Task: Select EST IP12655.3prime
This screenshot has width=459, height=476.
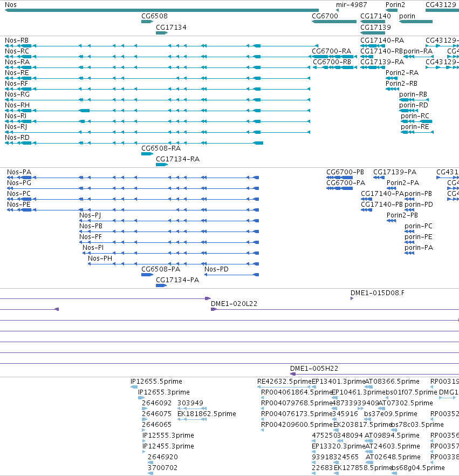Action: (141, 398)
